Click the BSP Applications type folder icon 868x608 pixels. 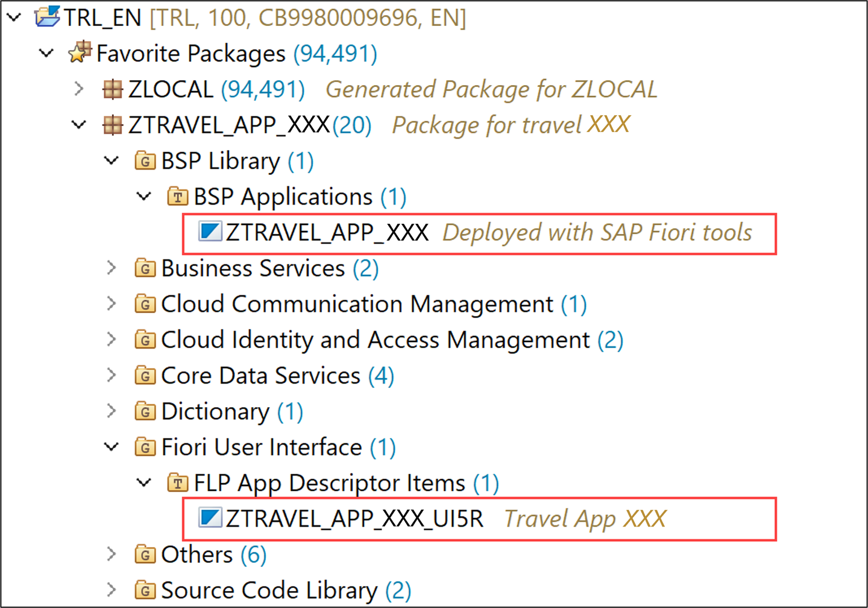click(x=178, y=197)
